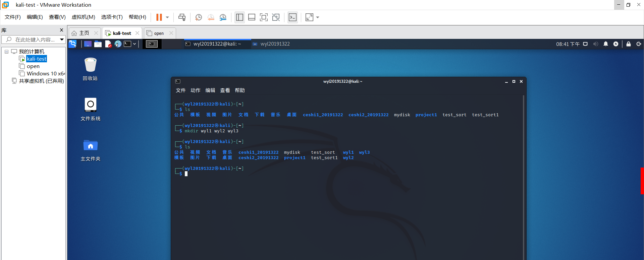Click the 08:41 下午 clock
This screenshot has width=644, height=260.
tap(568, 44)
